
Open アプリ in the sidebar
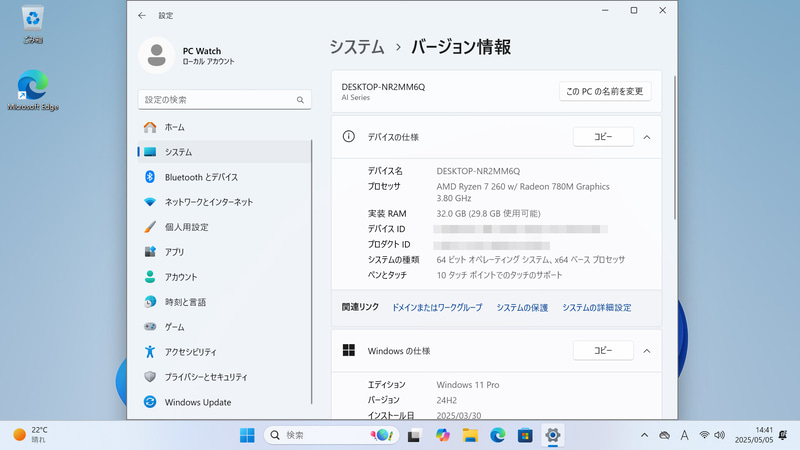224,252
